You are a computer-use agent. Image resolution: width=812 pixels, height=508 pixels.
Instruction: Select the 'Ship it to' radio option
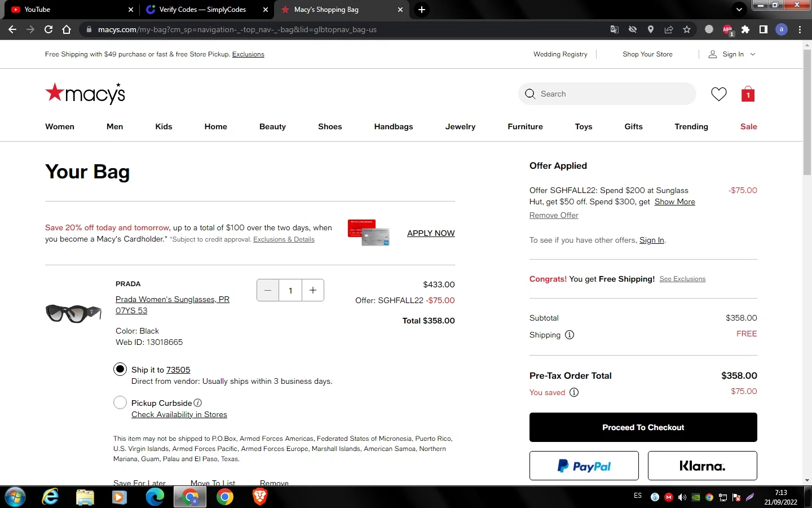tap(120, 370)
